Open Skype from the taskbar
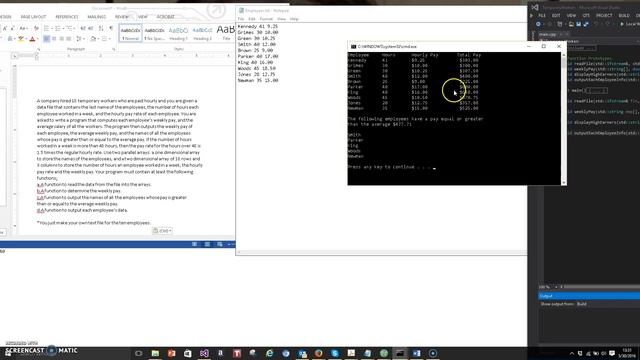This screenshot has width=640, height=360. pyautogui.click(x=335, y=353)
